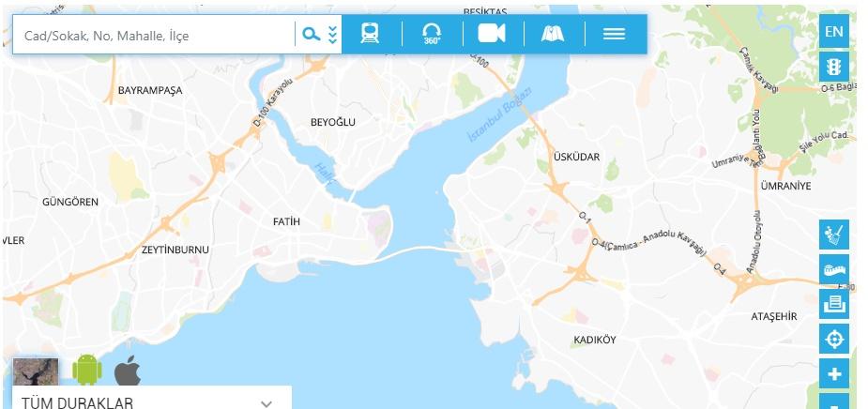This screenshot has height=409, width=868.
Task: Click the Şile Yolu Cad. label
Action: [x=824, y=142]
